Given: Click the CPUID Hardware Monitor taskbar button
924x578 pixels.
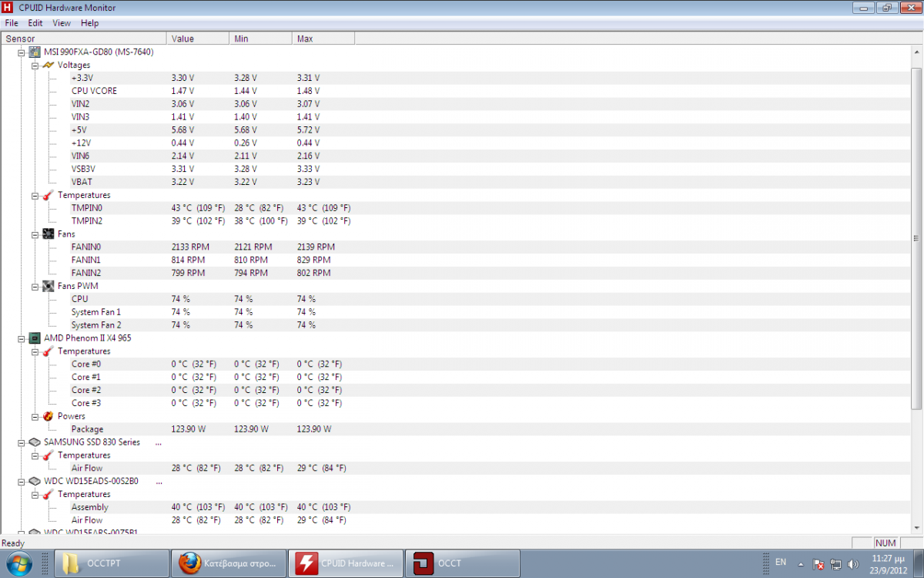Looking at the screenshot, I should coord(346,563).
